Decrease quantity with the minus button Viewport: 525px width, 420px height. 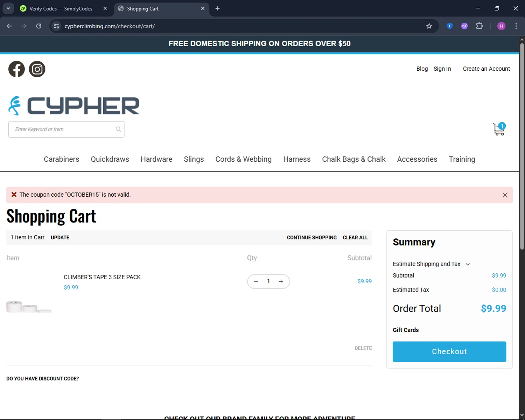tap(256, 281)
